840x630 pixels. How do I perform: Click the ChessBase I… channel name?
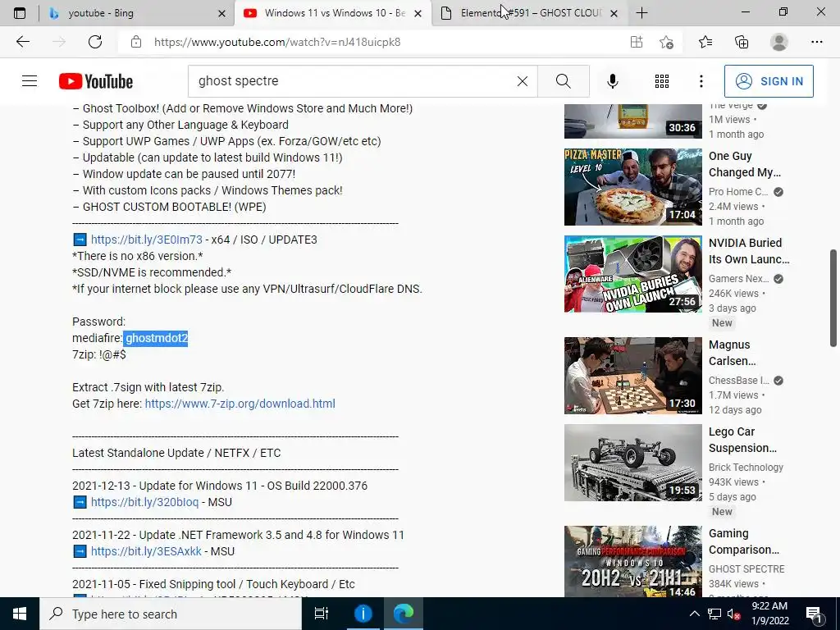coord(739,381)
